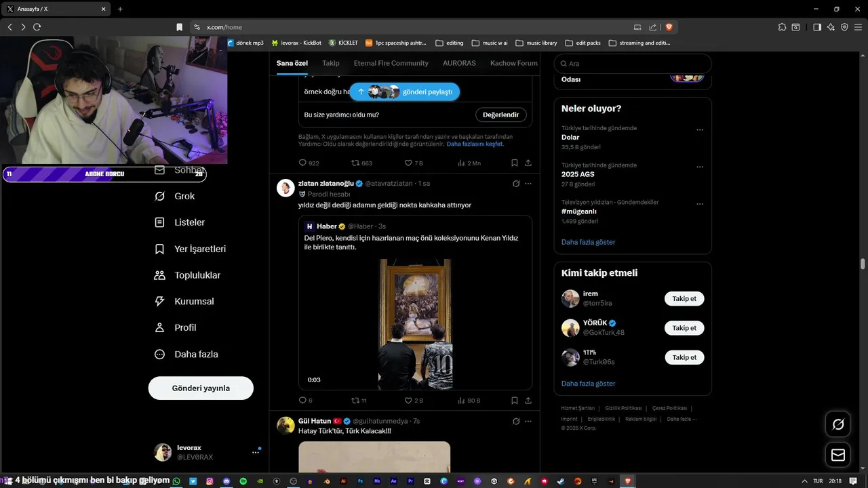Image resolution: width=868 pixels, height=488 pixels.
Task: Expand Daha fazla in left navigation
Action: tap(186, 354)
